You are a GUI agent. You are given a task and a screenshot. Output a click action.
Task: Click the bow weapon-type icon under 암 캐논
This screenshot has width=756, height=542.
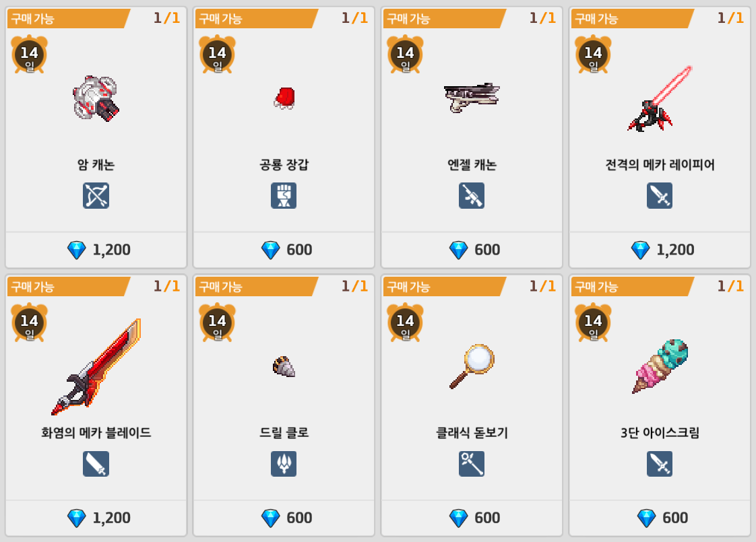click(96, 196)
